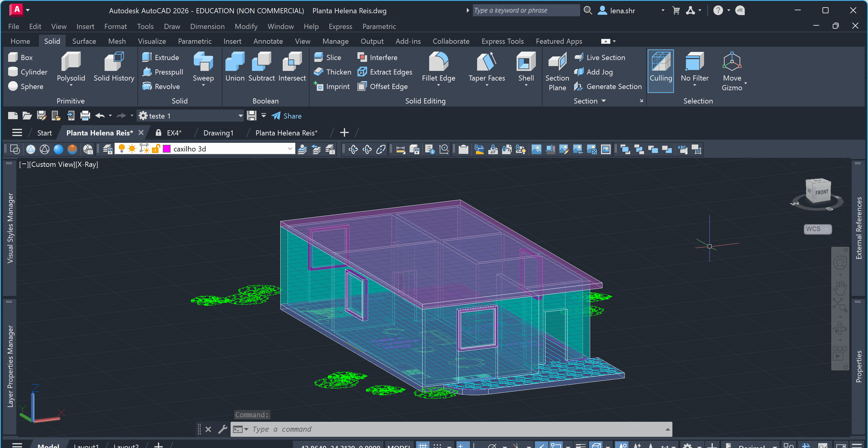Activate the Extrude tool
Screen dimensions: 868x448
point(161,57)
